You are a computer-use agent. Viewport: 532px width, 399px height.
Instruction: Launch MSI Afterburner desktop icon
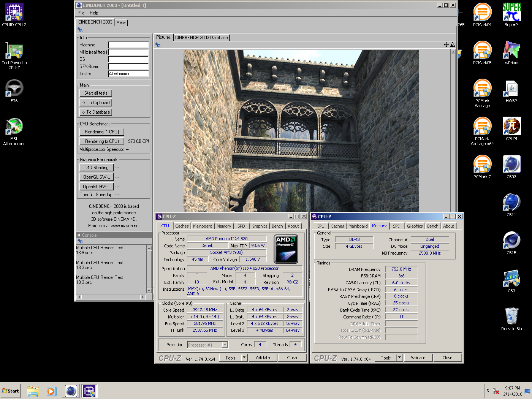coord(14,131)
